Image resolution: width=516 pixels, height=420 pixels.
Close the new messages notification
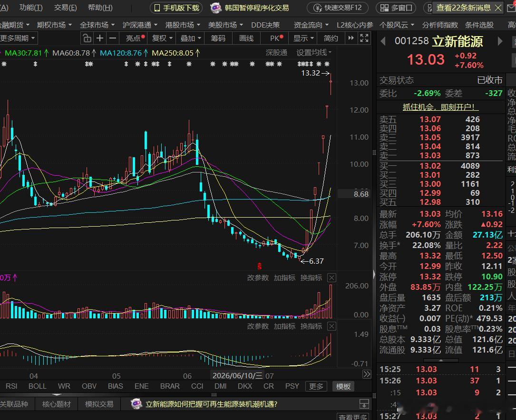(498, 8)
